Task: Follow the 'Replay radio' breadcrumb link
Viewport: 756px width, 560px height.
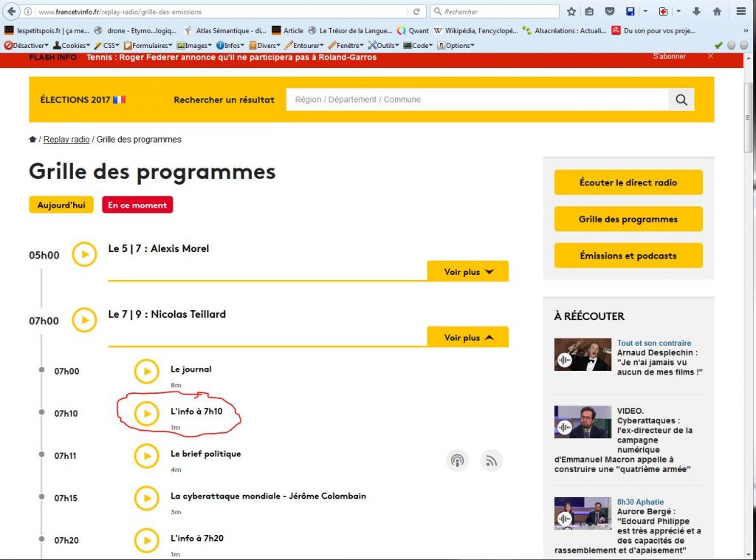Action: [x=66, y=140]
